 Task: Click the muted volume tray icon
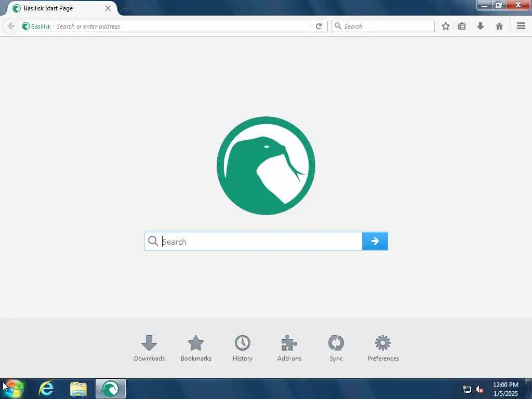[480, 390]
